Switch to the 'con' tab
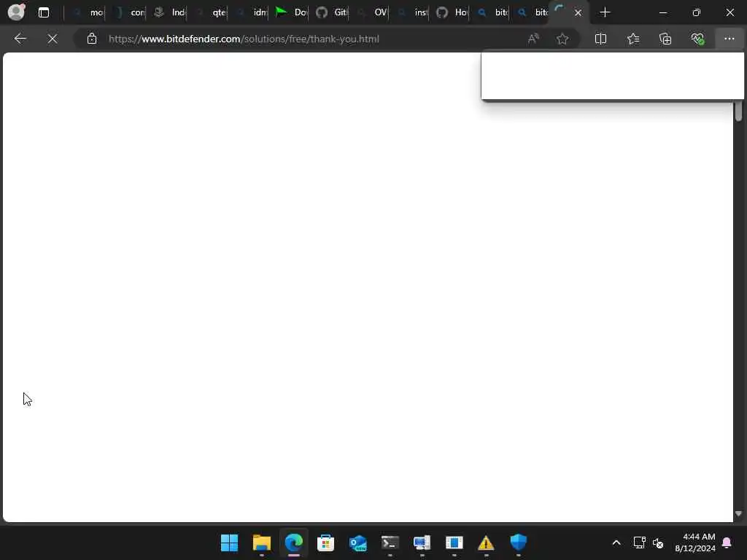 (x=130, y=12)
